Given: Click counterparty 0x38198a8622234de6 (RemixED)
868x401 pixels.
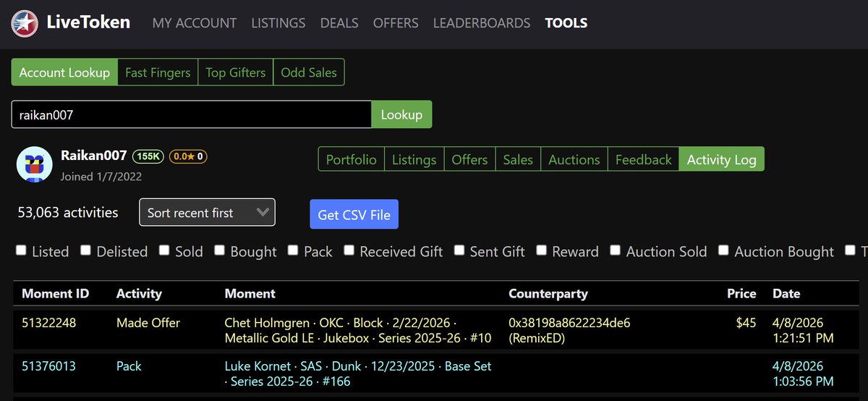Looking at the screenshot, I should 570,330.
